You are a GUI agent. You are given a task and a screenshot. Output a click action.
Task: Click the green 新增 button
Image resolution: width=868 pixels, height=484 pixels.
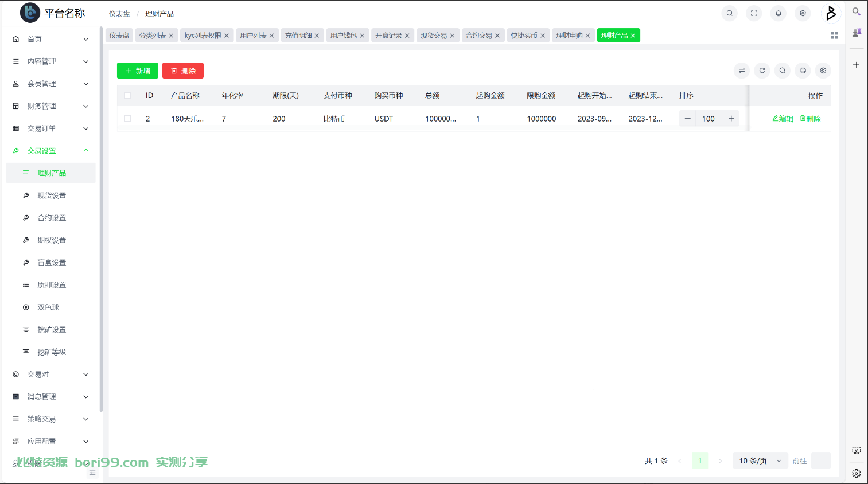click(x=138, y=71)
